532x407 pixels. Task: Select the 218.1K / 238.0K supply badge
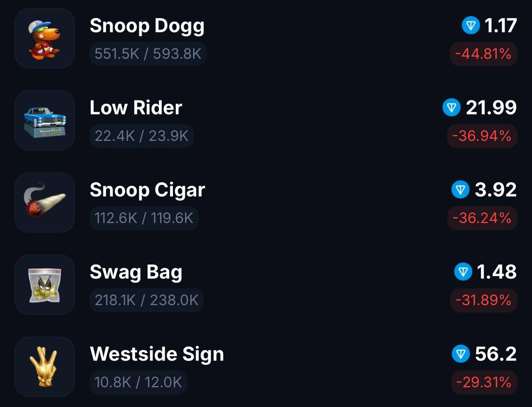[x=146, y=300]
